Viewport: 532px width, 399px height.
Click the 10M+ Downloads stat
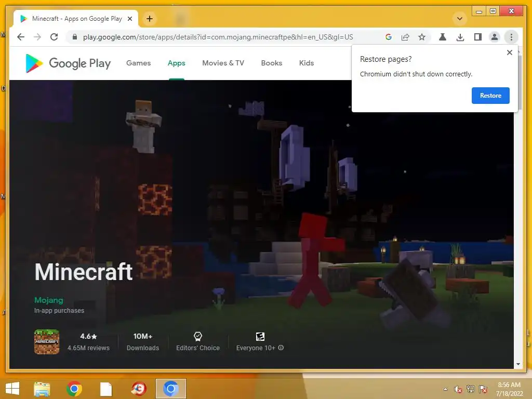(142, 341)
